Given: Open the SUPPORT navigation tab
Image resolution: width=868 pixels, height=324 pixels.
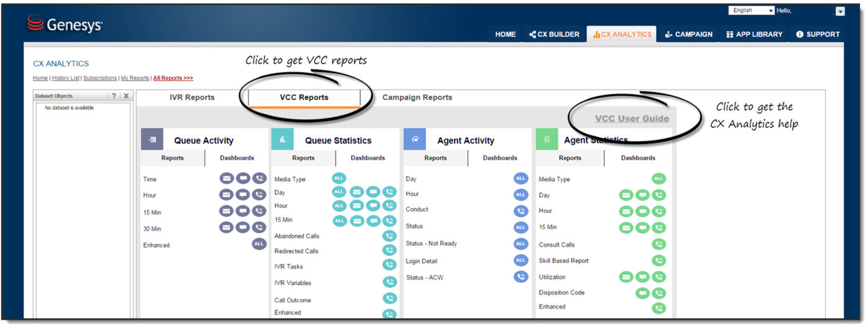Looking at the screenshot, I should click(x=818, y=35).
